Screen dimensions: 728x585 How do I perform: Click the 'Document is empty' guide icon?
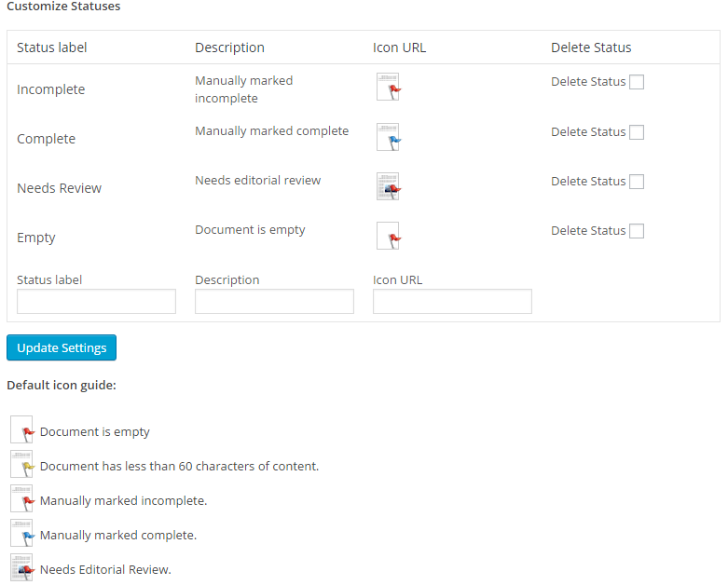(x=21, y=430)
